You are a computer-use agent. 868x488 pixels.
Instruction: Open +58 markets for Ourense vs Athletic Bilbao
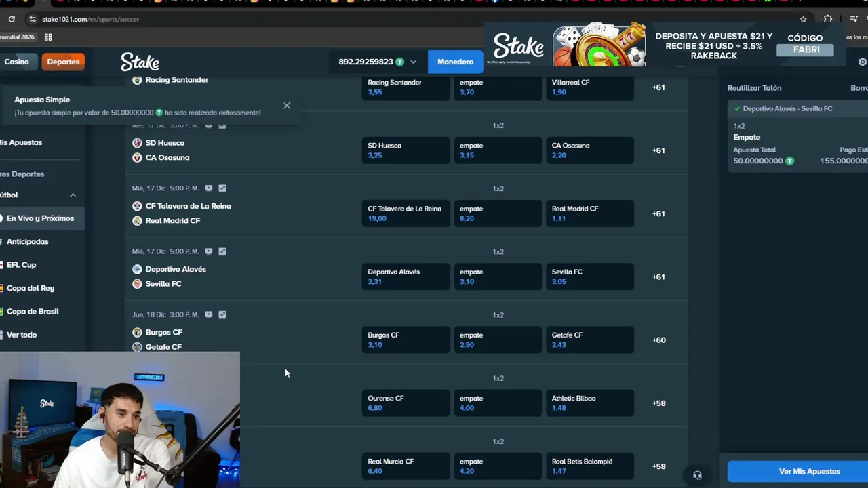pyautogui.click(x=658, y=403)
